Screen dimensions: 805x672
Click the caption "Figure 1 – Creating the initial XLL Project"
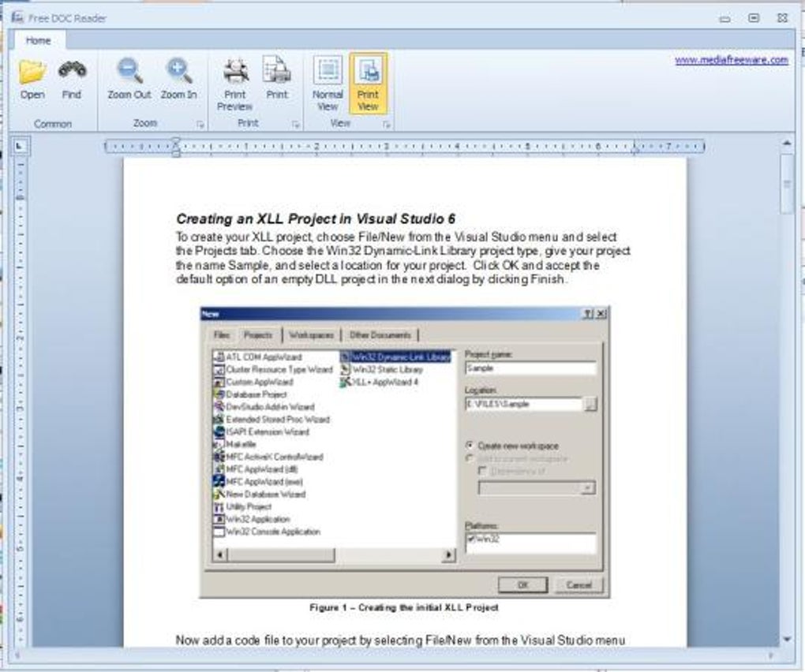pos(403,608)
